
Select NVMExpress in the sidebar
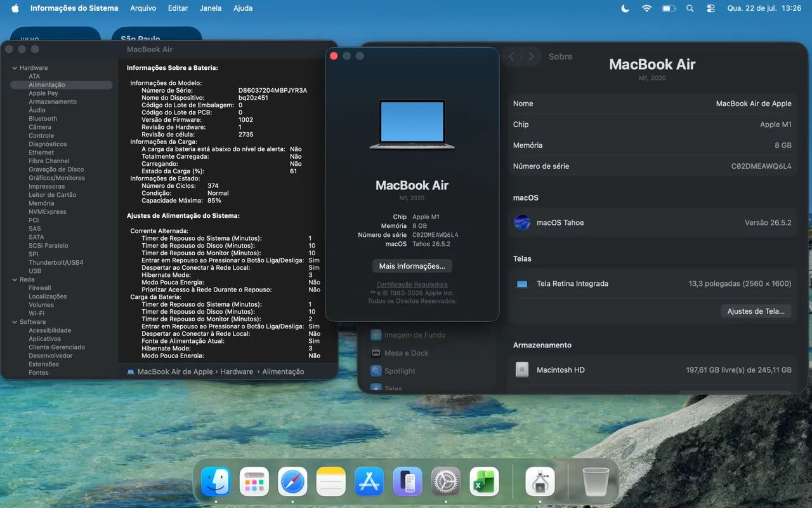coord(47,212)
